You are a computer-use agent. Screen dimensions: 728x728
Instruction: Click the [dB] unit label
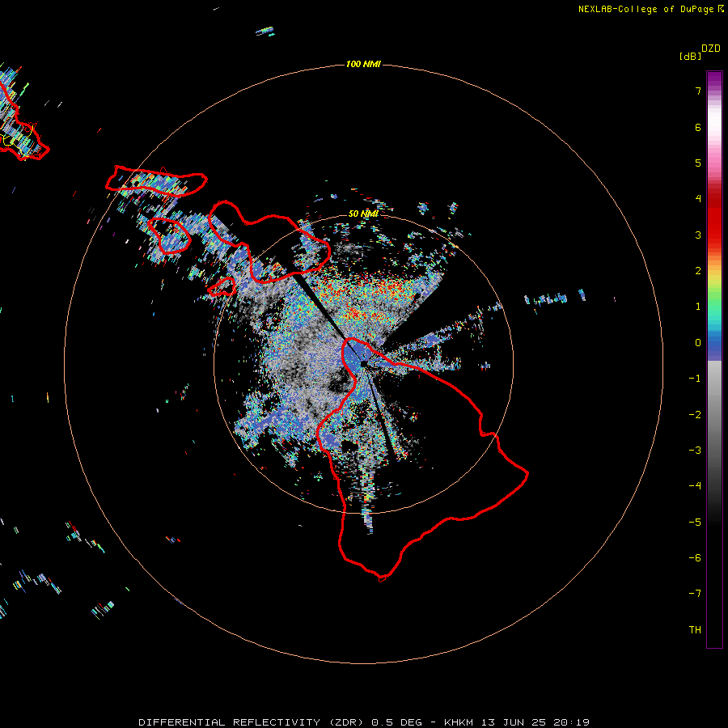(x=691, y=56)
